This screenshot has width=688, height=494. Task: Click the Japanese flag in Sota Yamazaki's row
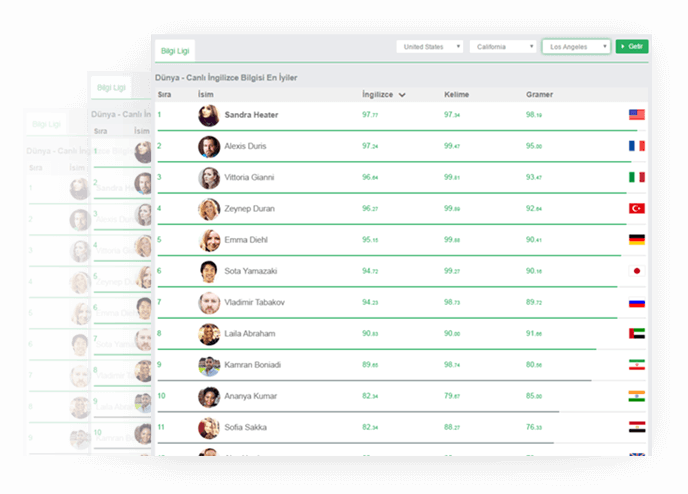637,271
